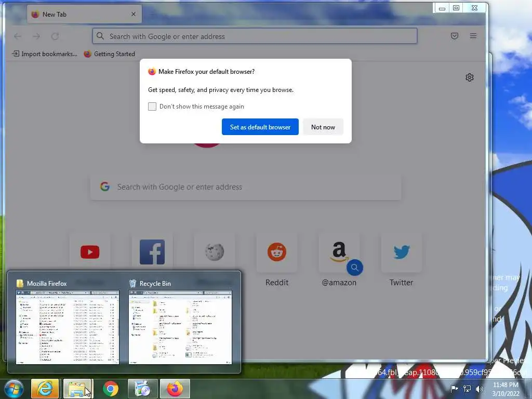Open Import bookmarks toolbar item
532x399 pixels.
(45, 54)
